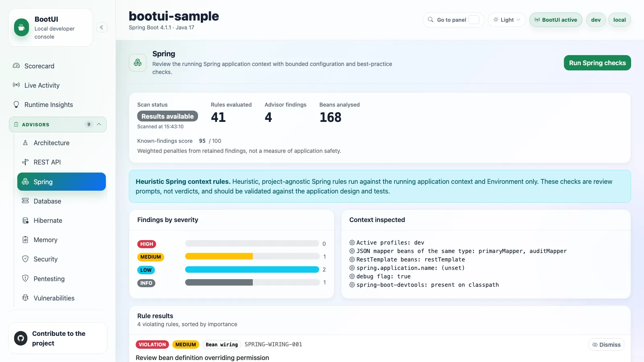This screenshot has height=362, width=644.
Task: Click the Vulnerabilities bug icon
Action: click(x=25, y=298)
